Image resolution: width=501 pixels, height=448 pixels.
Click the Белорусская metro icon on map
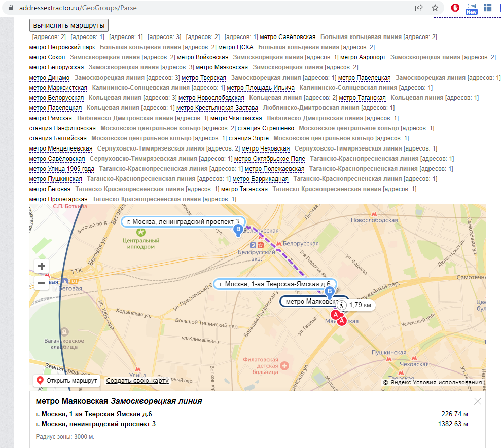pyautogui.click(x=279, y=244)
